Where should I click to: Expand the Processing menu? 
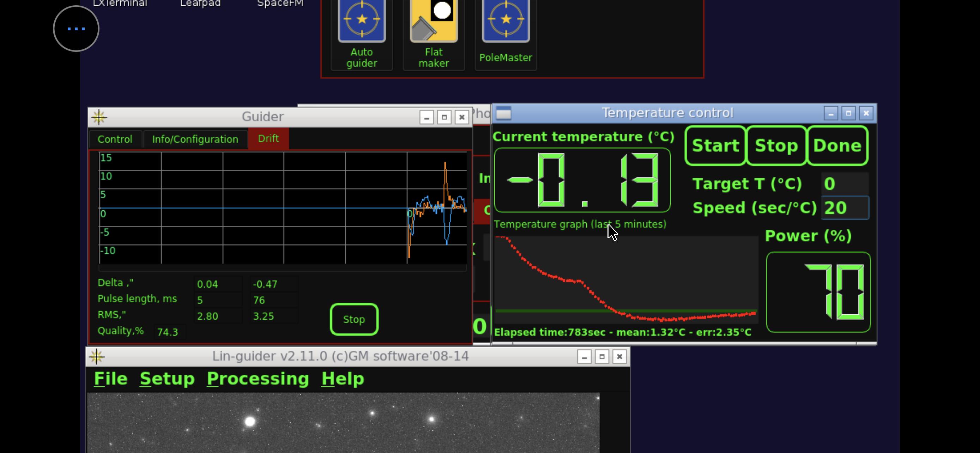tap(258, 379)
